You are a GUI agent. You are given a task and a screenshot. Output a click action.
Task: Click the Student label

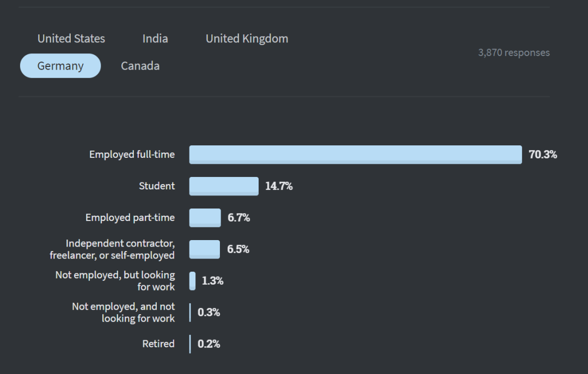(x=157, y=186)
